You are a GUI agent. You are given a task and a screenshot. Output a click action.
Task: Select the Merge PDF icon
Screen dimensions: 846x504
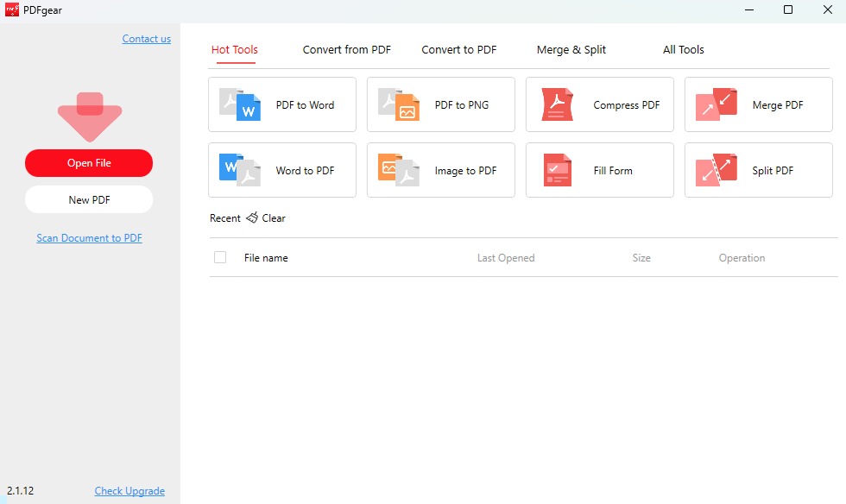pyautogui.click(x=716, y=104)
